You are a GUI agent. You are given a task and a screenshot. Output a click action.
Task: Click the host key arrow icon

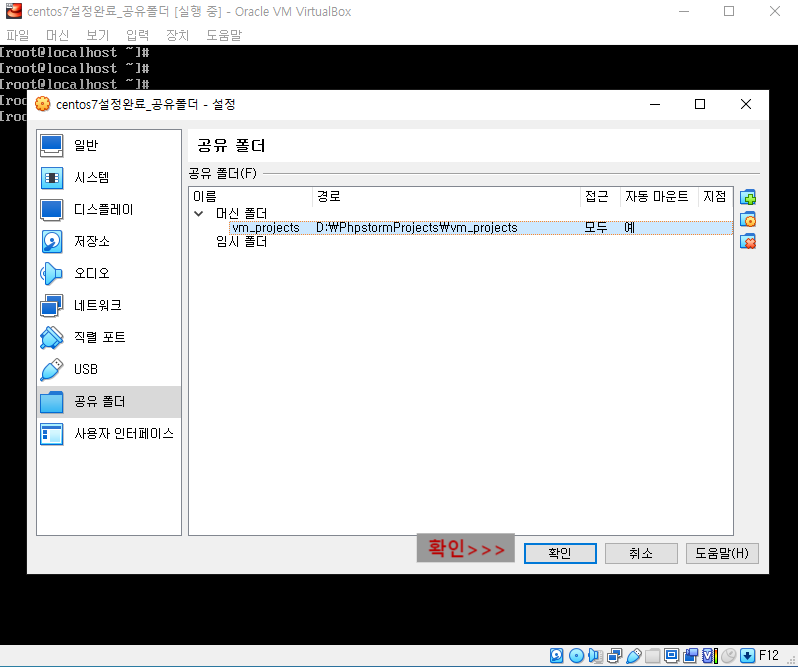click(x=748, y=655)
